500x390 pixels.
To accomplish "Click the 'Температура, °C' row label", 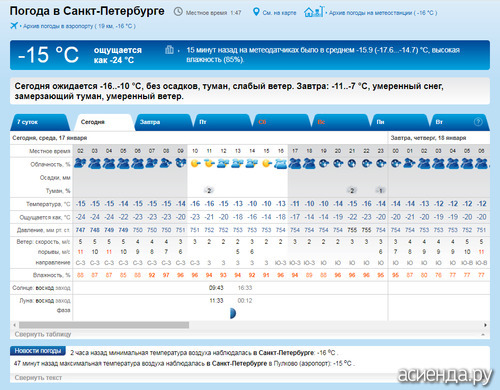I will coord(48,204).
